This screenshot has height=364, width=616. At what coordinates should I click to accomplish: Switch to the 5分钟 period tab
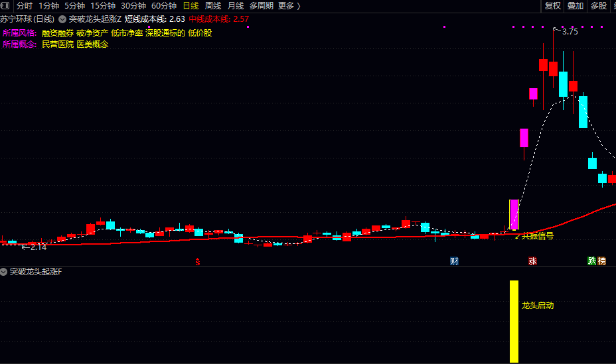(74, 6)
